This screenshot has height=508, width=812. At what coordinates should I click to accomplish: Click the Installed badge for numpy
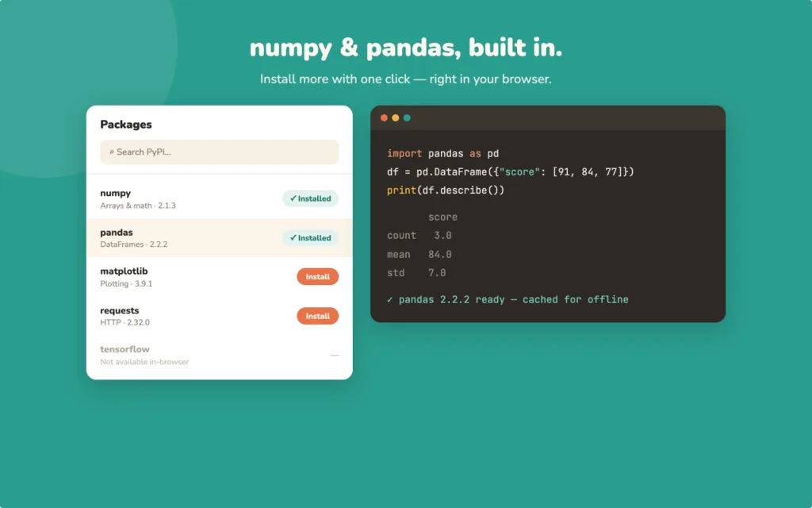coord(310,198)
